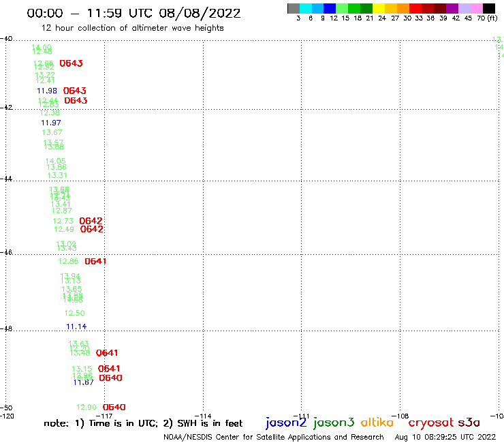Image resolution: width=504 pixels, height=443 pixels.
Task: Select the jason2 satellite legend label
Action: click(286, 423)
